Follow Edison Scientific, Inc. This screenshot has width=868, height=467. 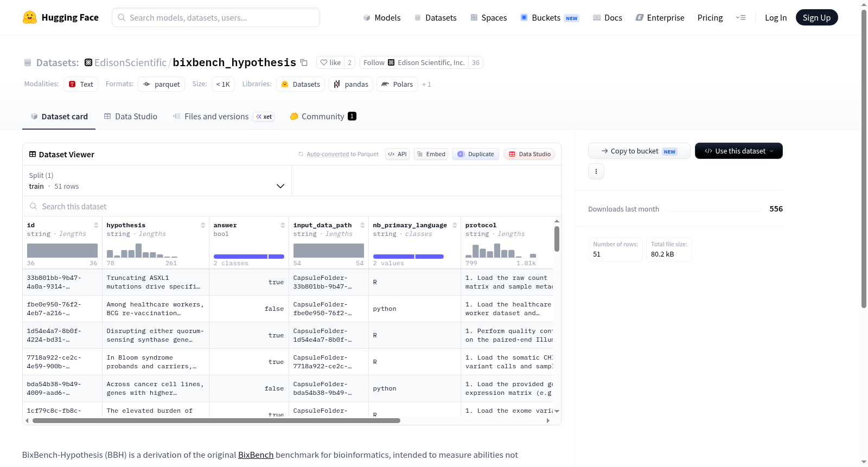(x=414, y=62)
